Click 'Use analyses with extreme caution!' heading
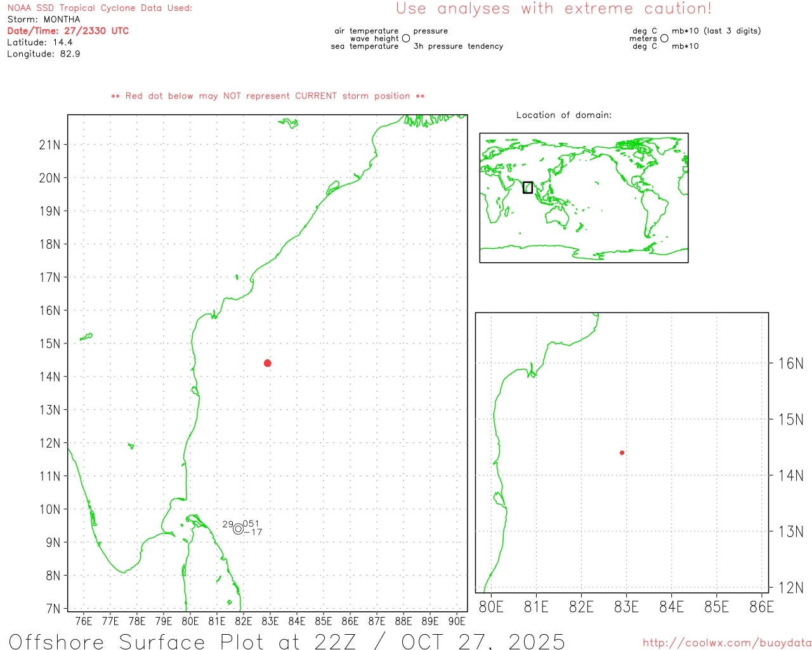 click(553, 9)
